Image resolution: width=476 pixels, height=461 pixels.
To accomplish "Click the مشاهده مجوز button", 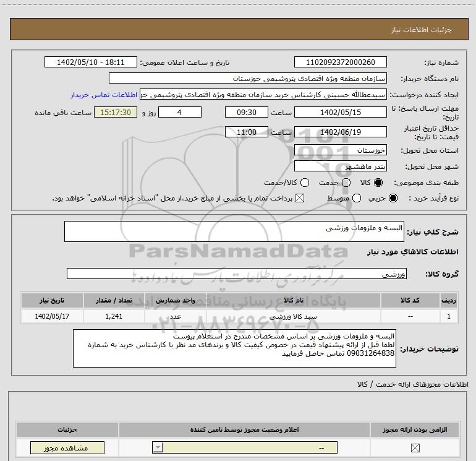I will (67, 448).
